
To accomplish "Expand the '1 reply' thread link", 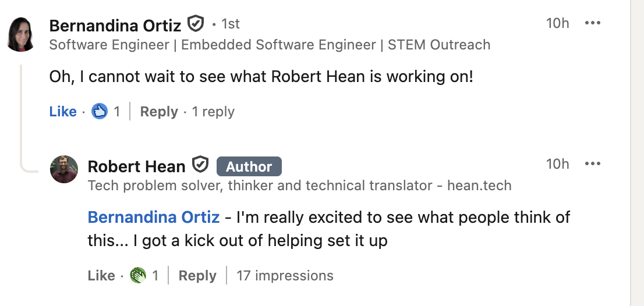I will point(213,112).
